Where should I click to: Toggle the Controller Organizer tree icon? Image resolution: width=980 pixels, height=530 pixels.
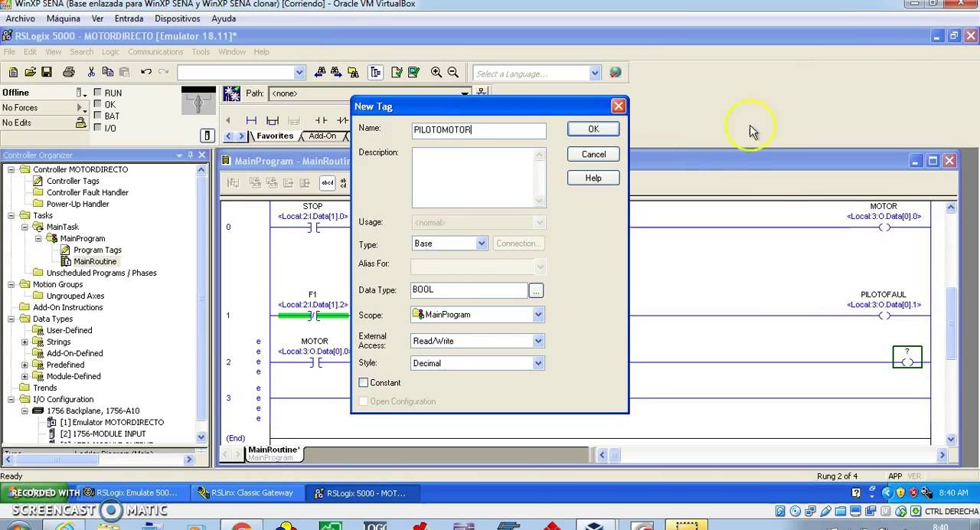tap(375, 72)
